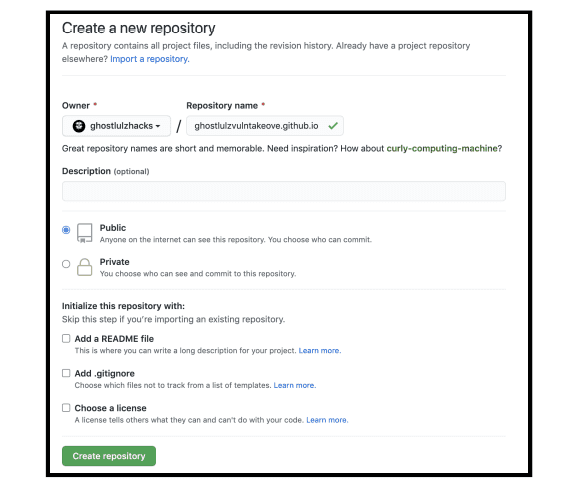Open Learn more link for README file
This screenshot has width=569, height=488.
320,350
